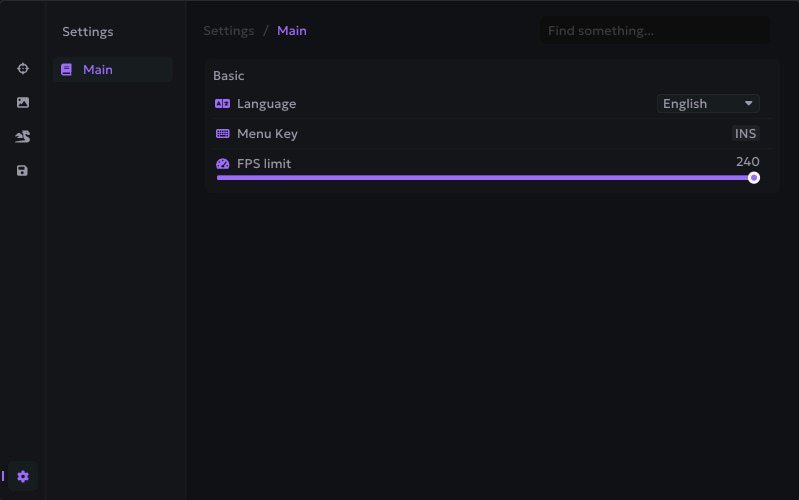Open the floppy disk configs section
Viewport: 799px width, 500px height.
(x=23, y=171)
